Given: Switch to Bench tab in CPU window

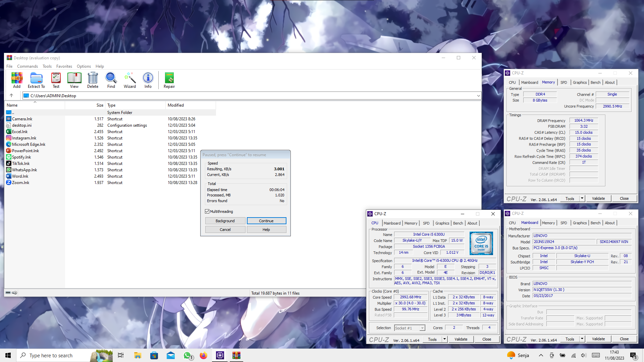Looking at the screenshot, I should (458, 223).
